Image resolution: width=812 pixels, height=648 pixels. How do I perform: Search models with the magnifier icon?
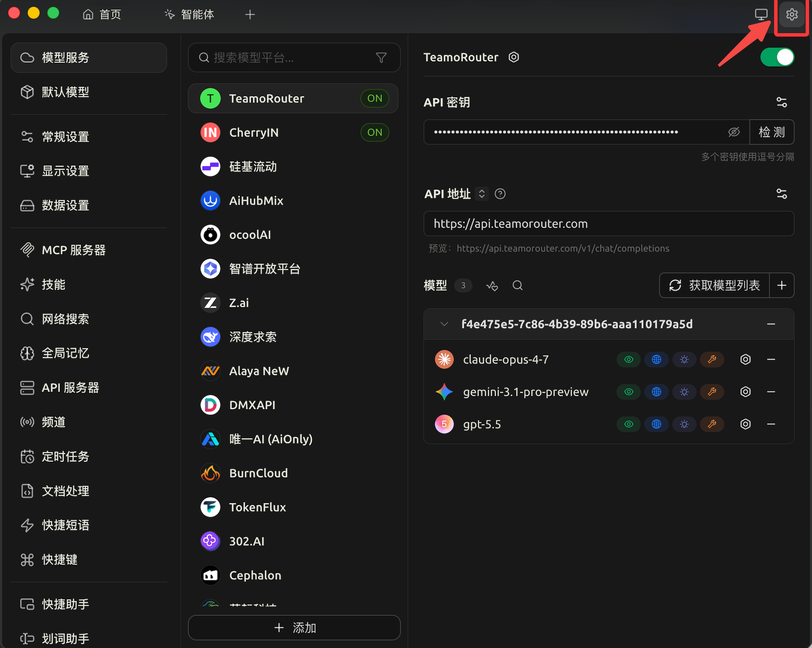(x=517, y=285)
